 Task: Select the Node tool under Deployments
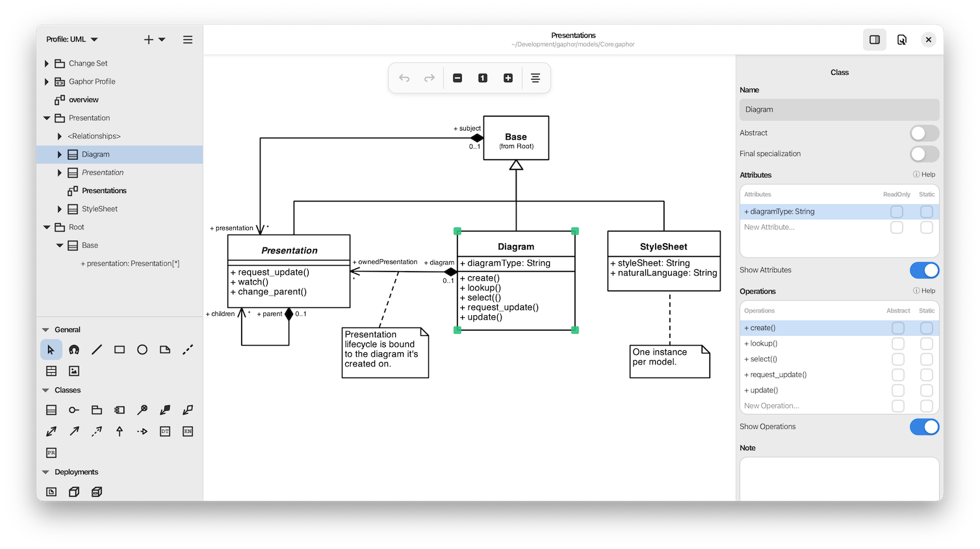pyautogui.click(x=74, y=492)
